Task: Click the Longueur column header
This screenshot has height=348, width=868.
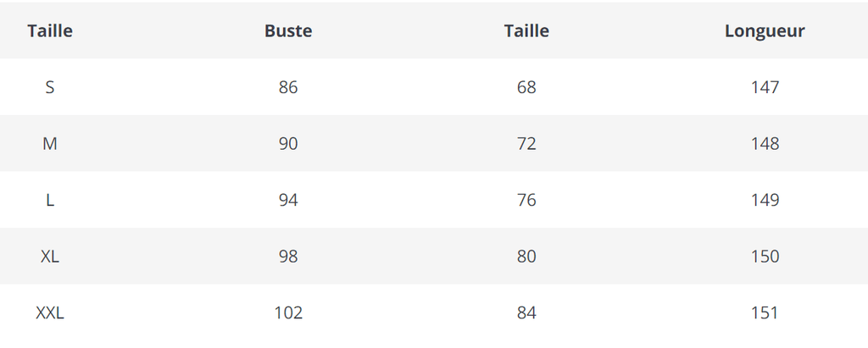Action: (x=765, y=30)
